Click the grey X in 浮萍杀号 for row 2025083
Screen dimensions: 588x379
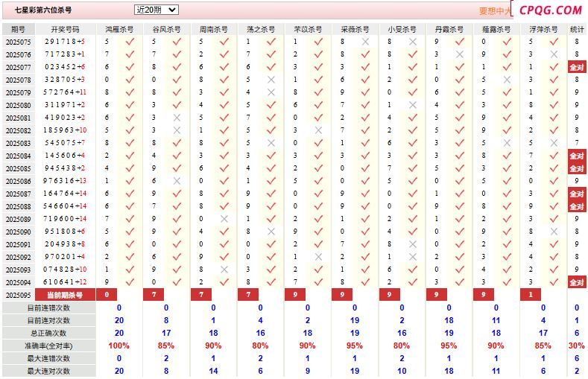click(x=554, y=143)
